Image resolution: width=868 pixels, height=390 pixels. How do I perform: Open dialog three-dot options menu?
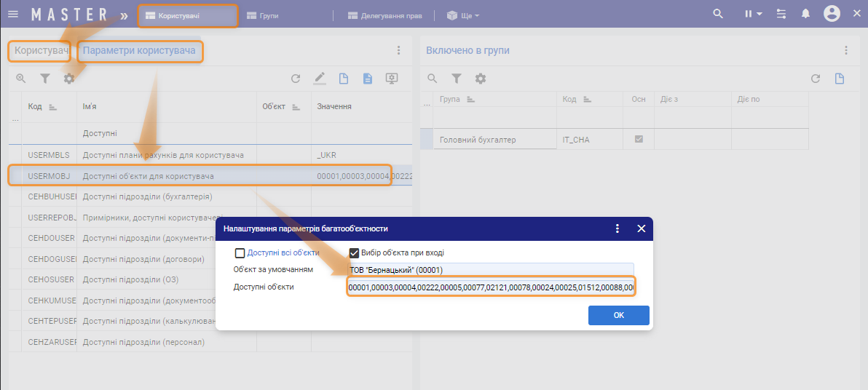[618, 228]
